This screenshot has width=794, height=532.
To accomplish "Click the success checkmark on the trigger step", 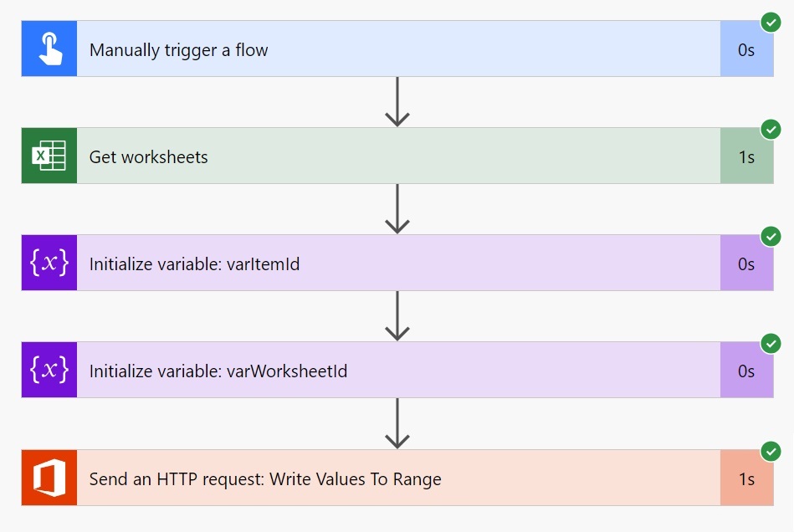I will coord(770,23).
